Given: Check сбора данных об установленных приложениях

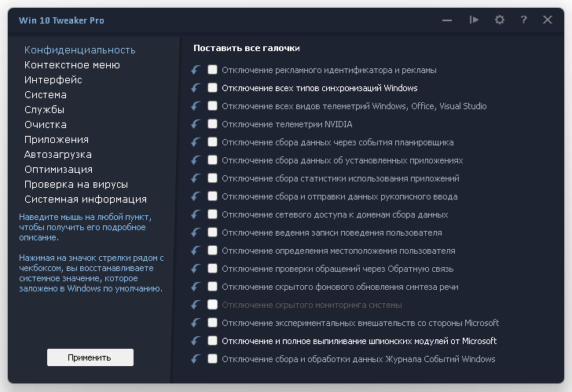Looking at the screenshot, I should [x=212, y=159].
